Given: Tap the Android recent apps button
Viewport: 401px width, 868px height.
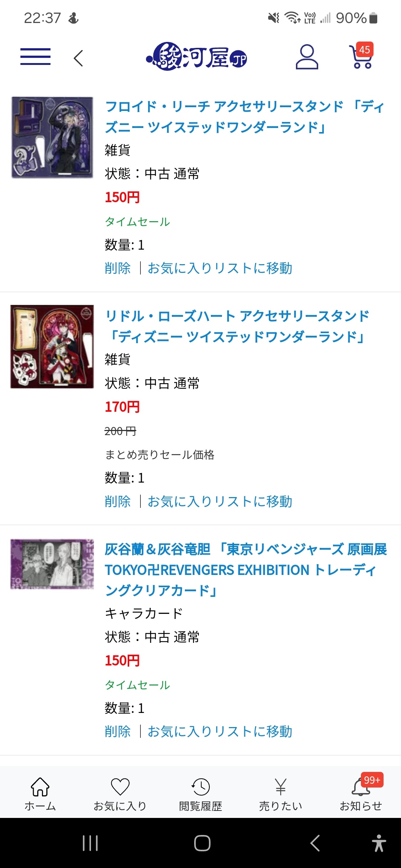Looking at the screenshot, I should (90, 843).
